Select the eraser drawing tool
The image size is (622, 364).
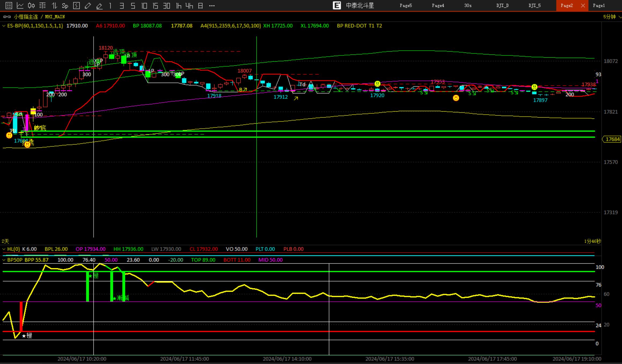point(99,6)
